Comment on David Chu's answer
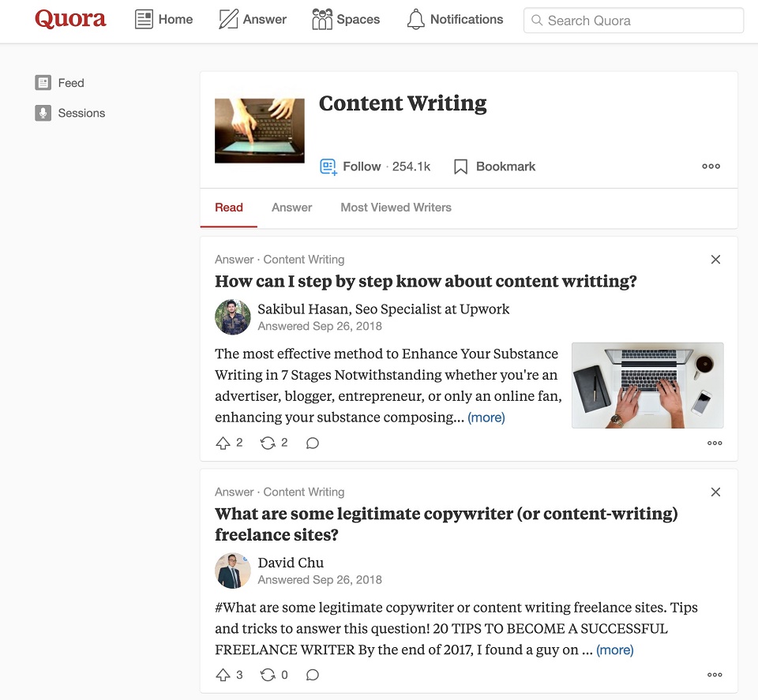This screenshot has width=758, height=700. [313, 675]
